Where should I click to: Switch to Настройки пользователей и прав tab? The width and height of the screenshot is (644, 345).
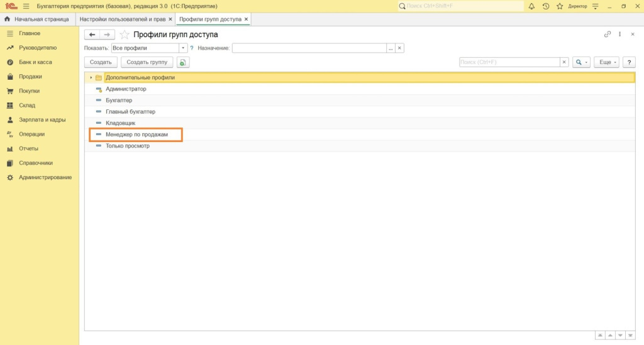pyautogui.click(x=123, y=19)
